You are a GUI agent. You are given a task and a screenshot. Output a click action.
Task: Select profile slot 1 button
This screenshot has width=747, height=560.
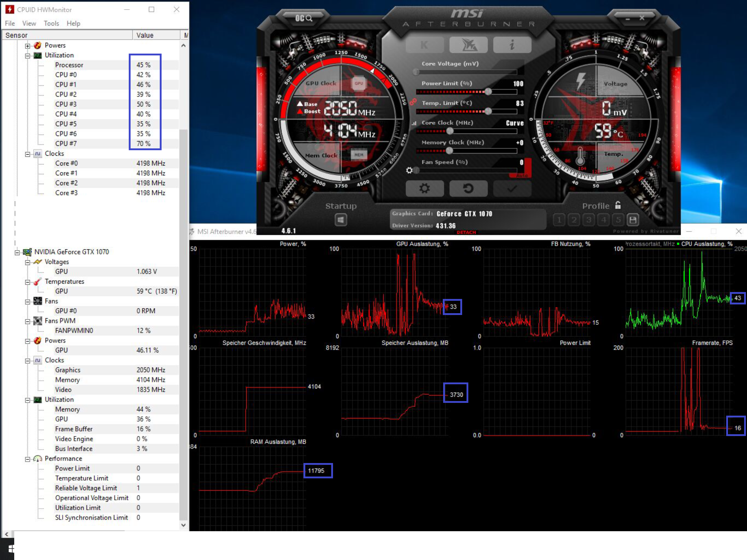(559, 220)
